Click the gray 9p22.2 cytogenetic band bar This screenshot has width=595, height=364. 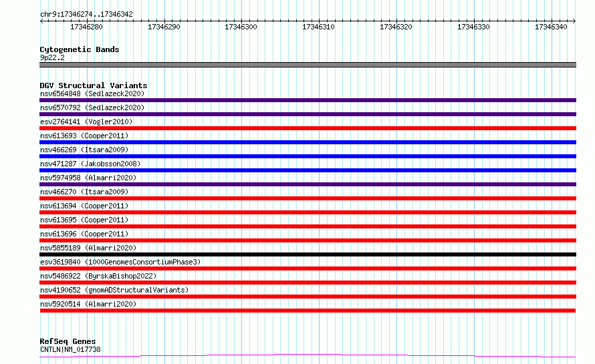pos(308,65)
